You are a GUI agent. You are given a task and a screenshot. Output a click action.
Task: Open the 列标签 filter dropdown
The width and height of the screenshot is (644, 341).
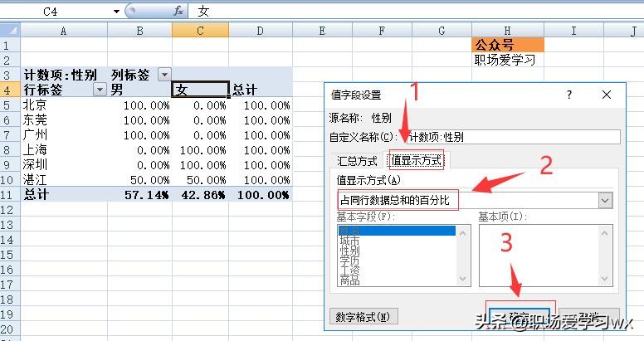[164, 75]
